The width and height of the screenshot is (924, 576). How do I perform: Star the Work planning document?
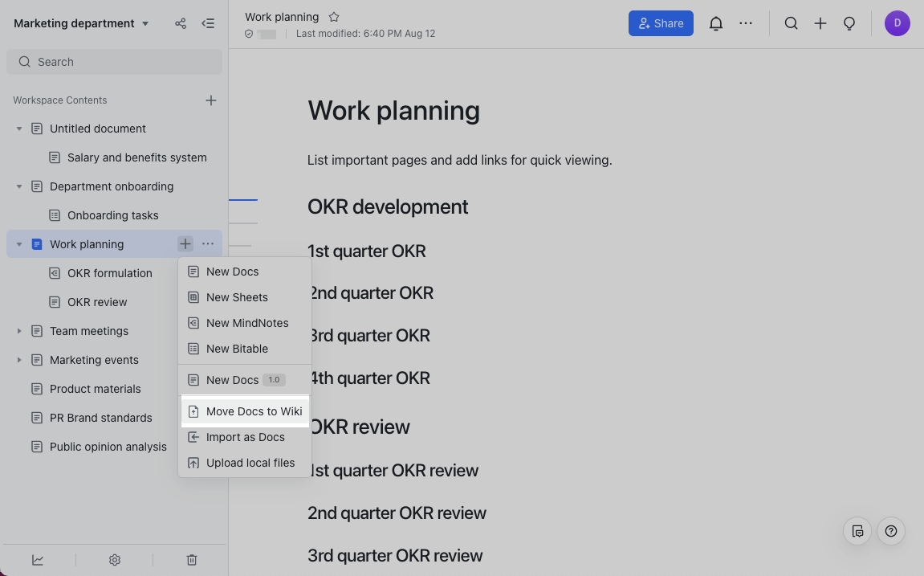point(334,17)
